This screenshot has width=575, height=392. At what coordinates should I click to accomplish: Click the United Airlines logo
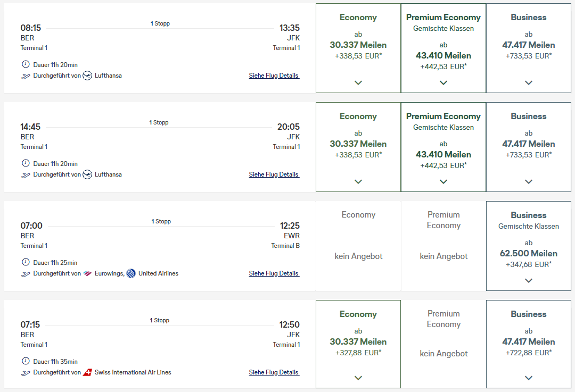[130, 273]
